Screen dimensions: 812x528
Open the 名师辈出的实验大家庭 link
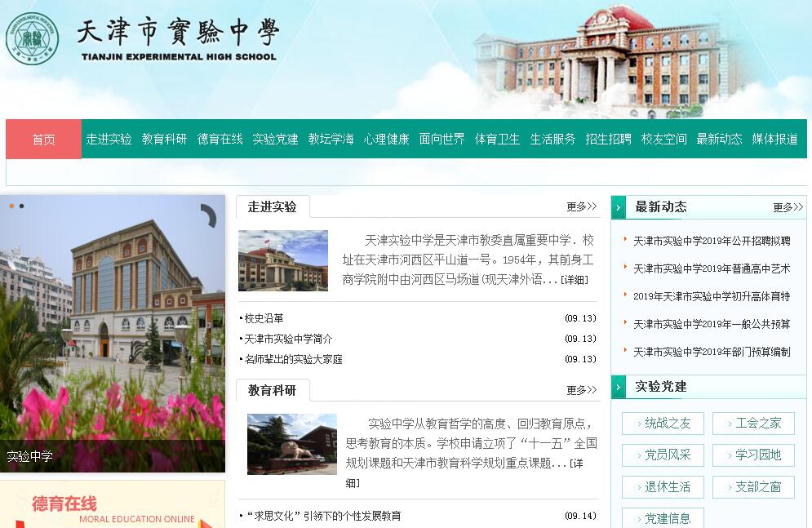(294, 359)
